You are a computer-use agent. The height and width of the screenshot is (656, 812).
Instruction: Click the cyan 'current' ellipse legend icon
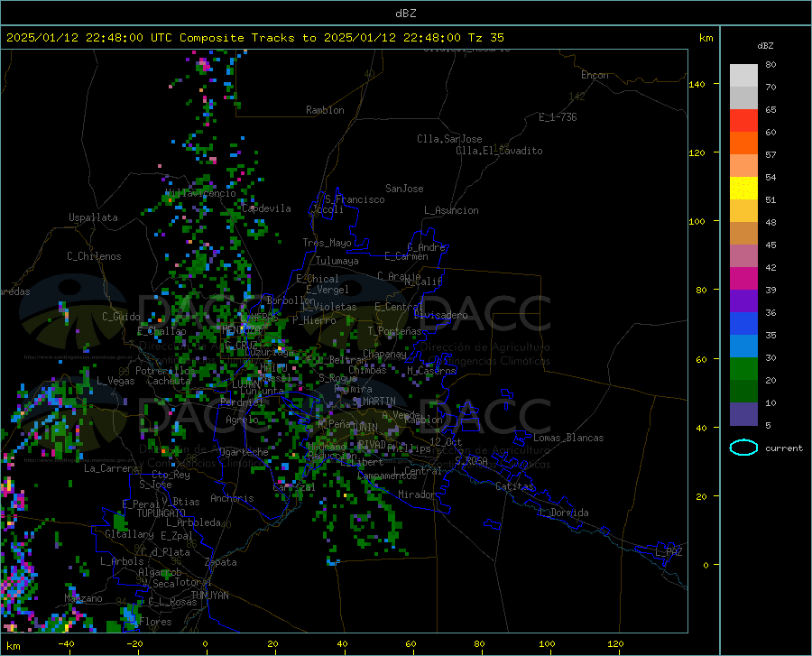(743, 448)
